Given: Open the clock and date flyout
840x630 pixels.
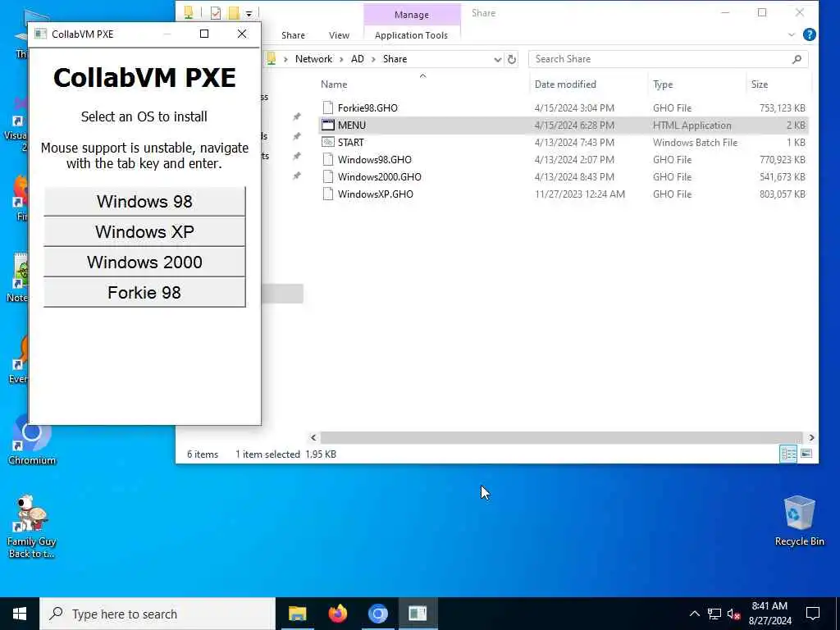Looking at the screenshot, I should click(769, 614).
